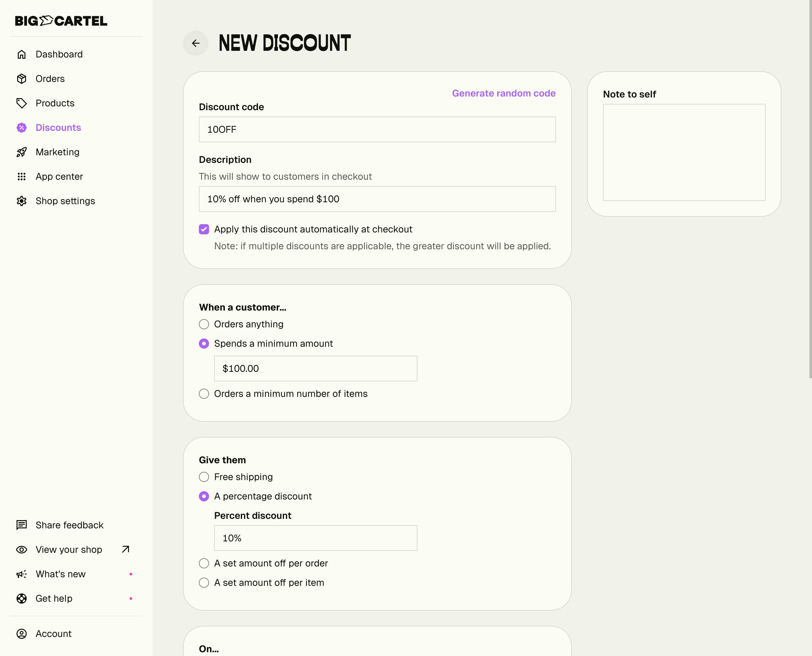Click Generate random code link
The height and width of the screenshot is (656, 812).
504,93
